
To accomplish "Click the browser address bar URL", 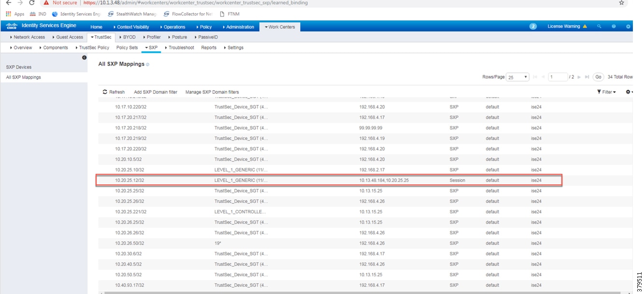I will [x=196, y=3].
